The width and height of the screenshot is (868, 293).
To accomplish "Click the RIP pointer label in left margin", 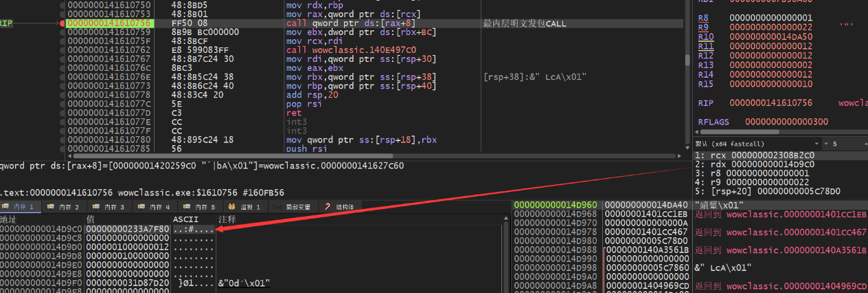I will coord(8,23).
